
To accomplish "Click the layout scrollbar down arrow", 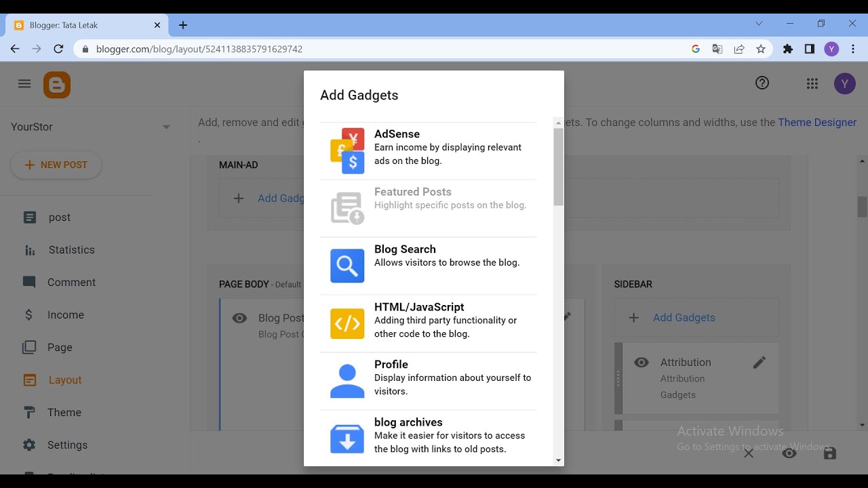I will click(x=863, y=425).
